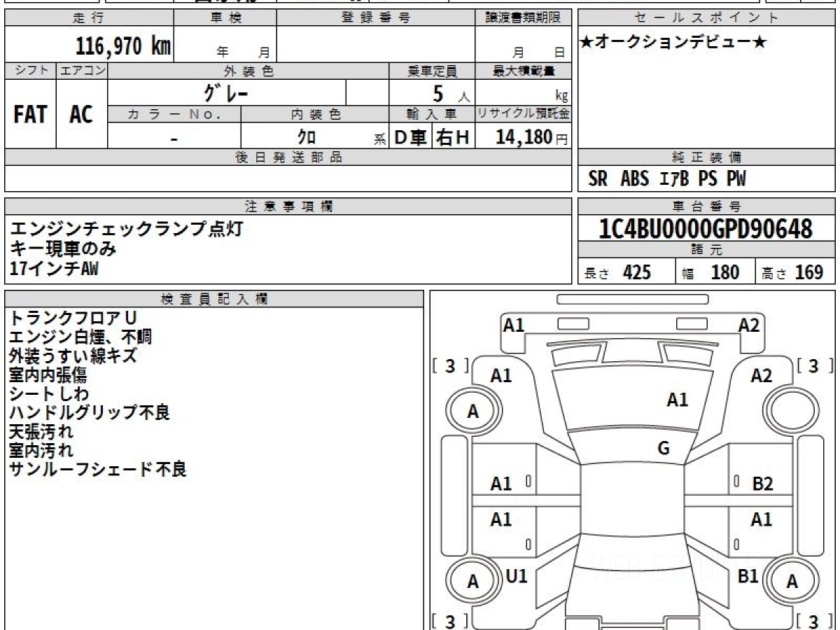Screen dimensions: 840x630
Task: Select the recycle deposit 14,180円
Action: (532, 137)
